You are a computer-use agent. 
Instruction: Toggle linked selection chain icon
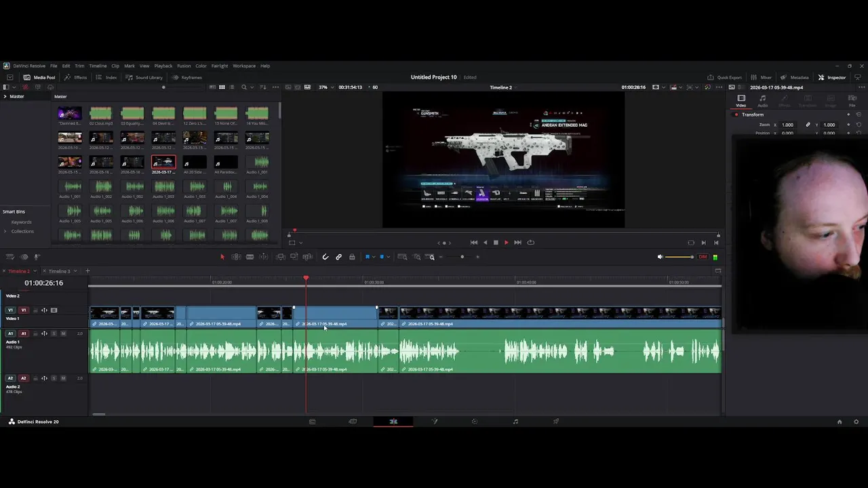[338, 257]
